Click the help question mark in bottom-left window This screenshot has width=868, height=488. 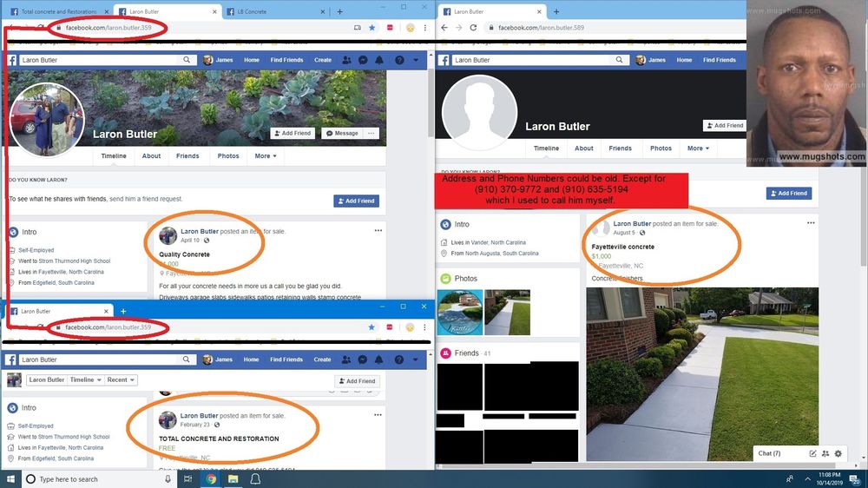(x=399, y=359)
